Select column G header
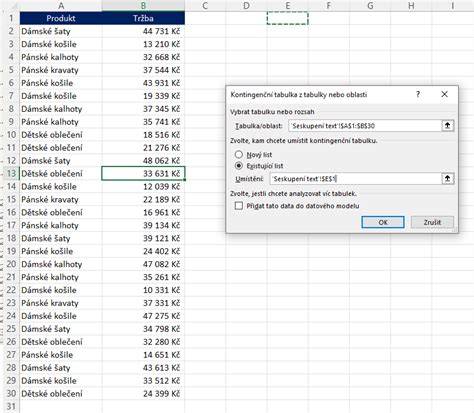 (x=370, y=5)
